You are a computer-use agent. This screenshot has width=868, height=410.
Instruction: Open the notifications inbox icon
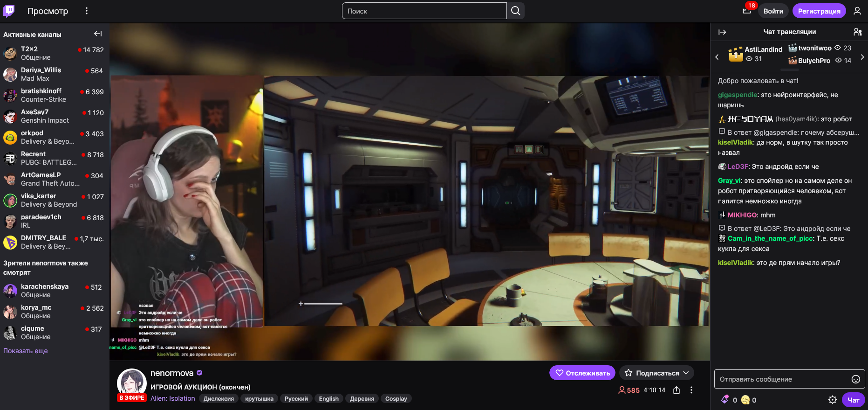(x=747, y=11)
